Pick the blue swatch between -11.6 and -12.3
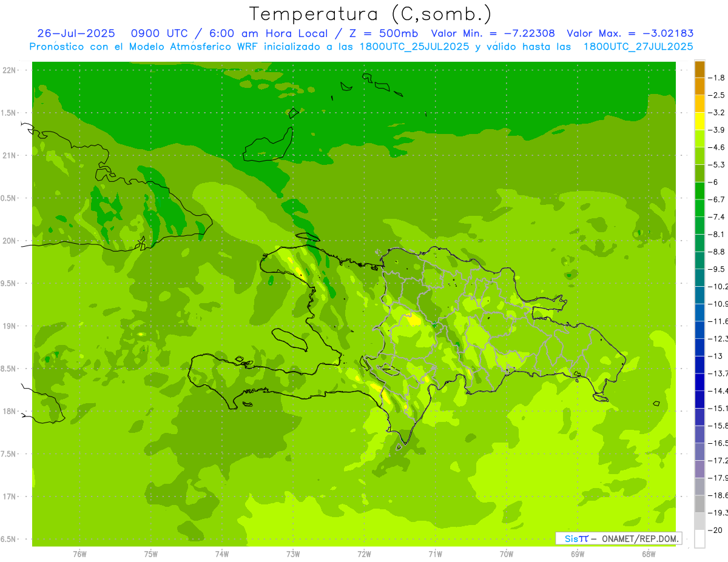728x562 pixels. pos(699,330)
